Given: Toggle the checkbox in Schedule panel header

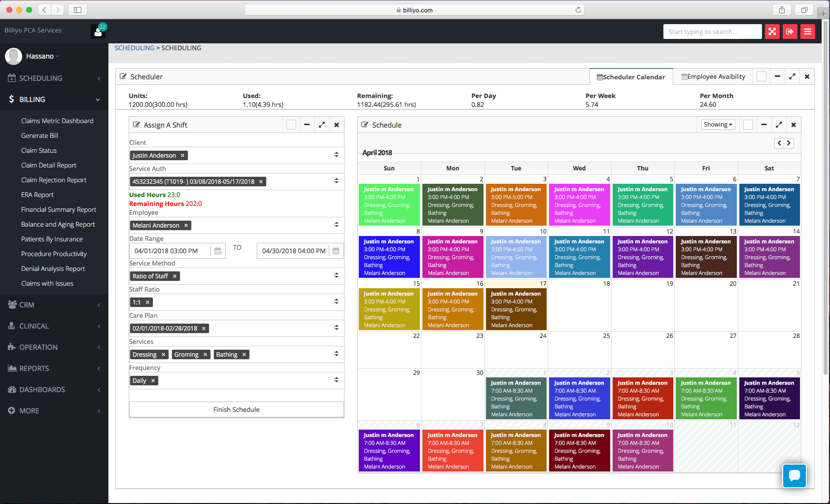Looking at the screenshot, I should point(748,125).
